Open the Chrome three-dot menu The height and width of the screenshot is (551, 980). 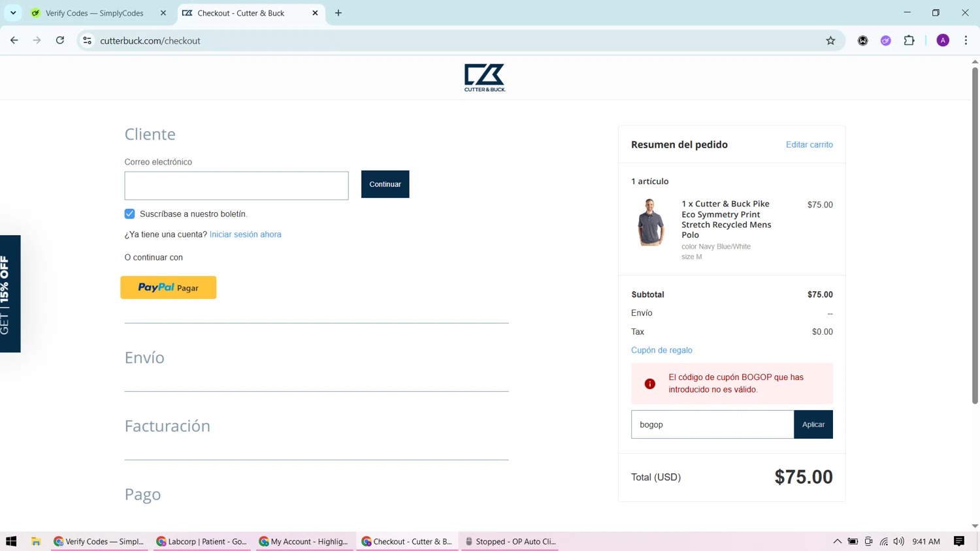(966, 40)
